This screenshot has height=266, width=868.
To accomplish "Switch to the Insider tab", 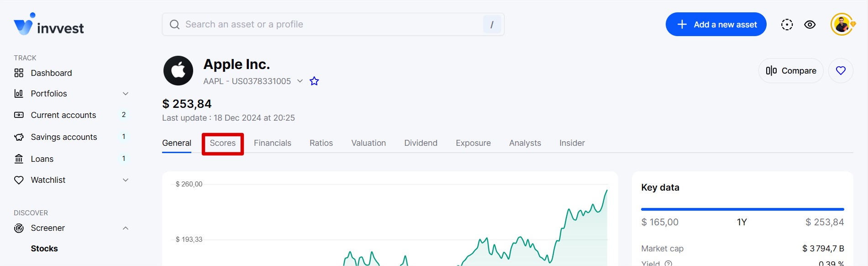I will (x=572, y=143).
